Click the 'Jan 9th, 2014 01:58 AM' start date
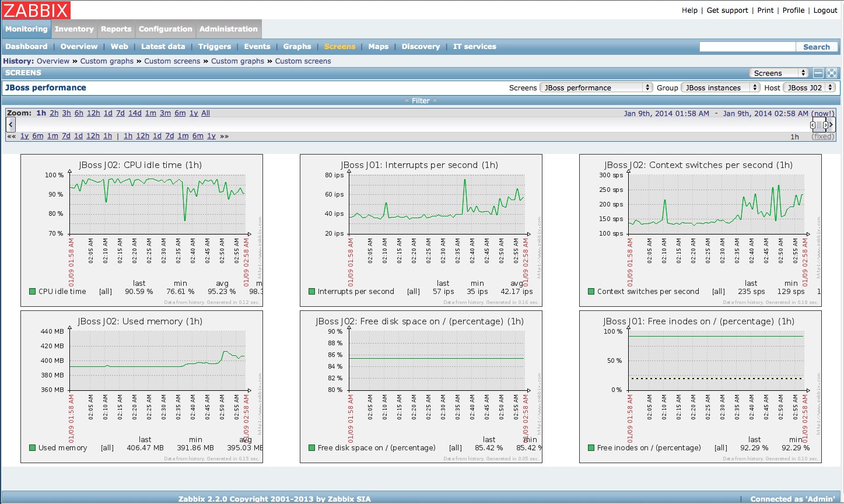Image resolution: width=844 pixels, height=504 pixels. [667, 113]
